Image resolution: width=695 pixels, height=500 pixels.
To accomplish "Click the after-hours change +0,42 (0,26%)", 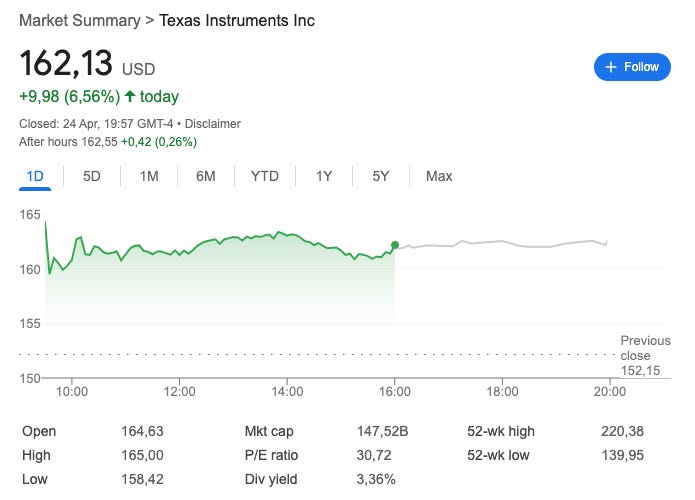I will pos(159,142).
